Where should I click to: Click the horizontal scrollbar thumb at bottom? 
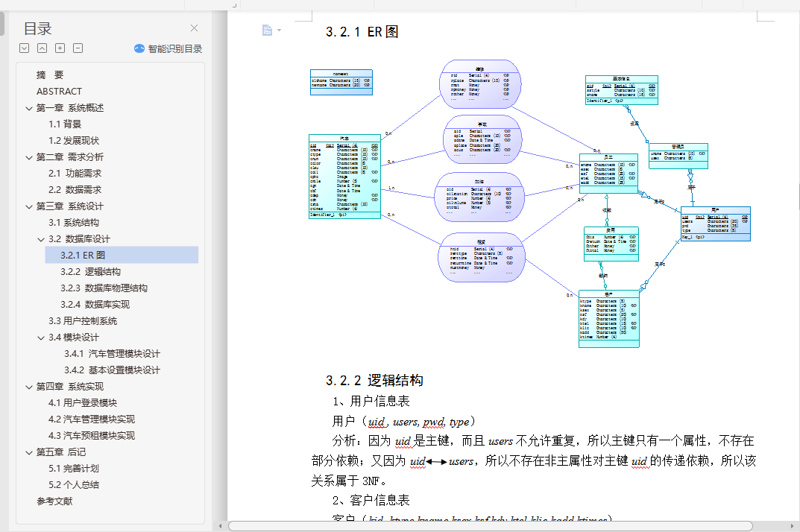coord(491,526)
